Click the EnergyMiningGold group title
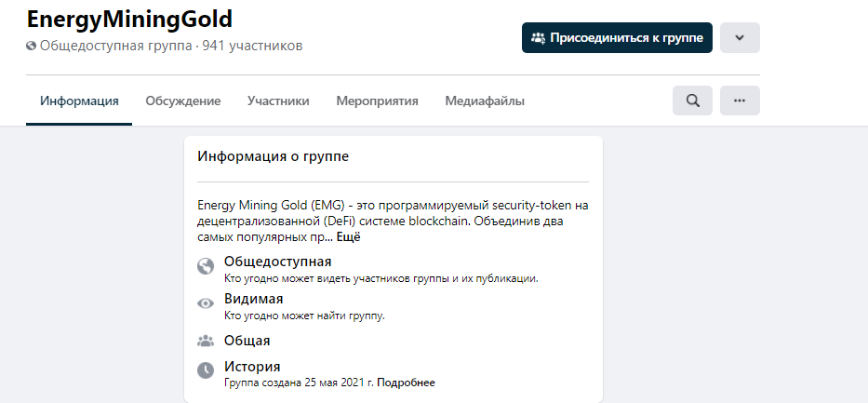The width and height of the screenshot is (868, 403). (x=129, y=20)
